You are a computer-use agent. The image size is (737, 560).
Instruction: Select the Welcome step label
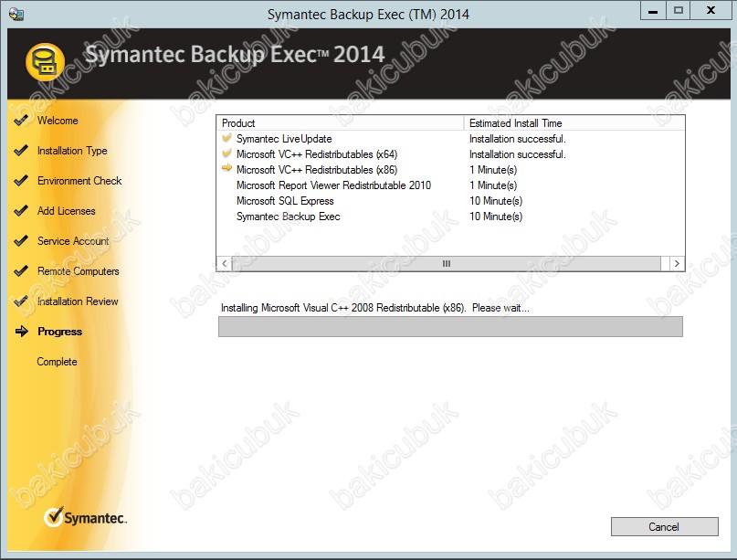(58, 121)
